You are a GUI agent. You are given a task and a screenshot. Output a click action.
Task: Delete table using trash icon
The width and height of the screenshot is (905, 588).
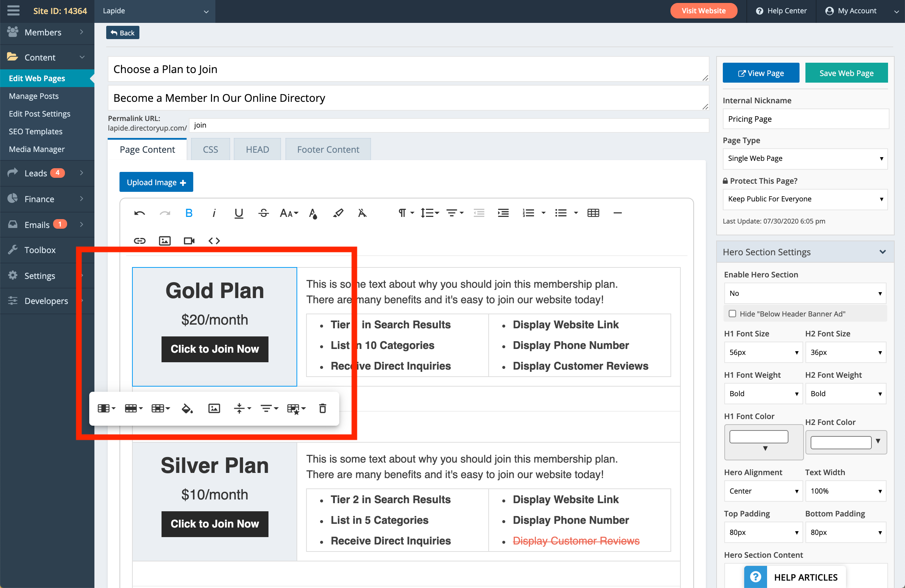point(322,408)
